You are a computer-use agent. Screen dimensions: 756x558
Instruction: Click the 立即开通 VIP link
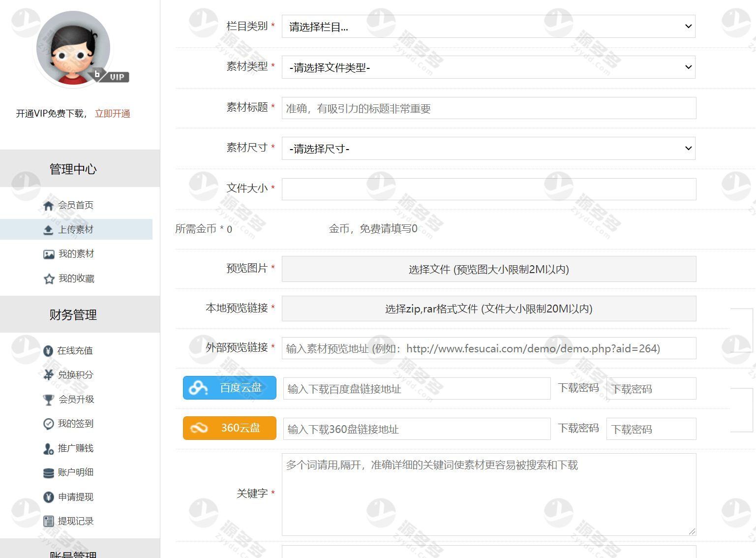tap(112, 114)
